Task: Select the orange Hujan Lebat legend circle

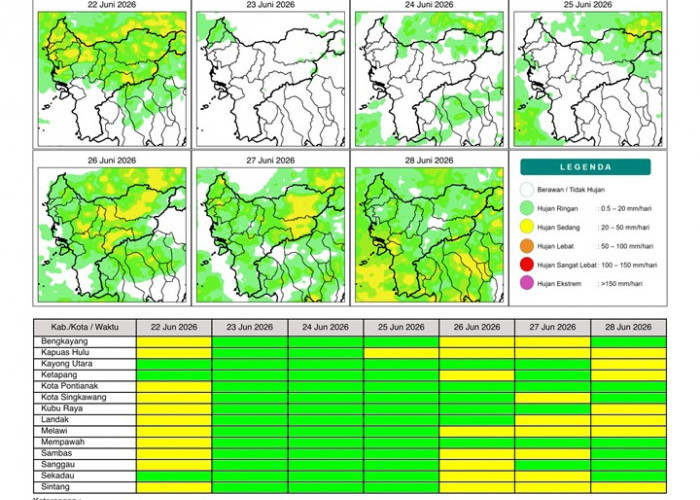Action: 527,246
